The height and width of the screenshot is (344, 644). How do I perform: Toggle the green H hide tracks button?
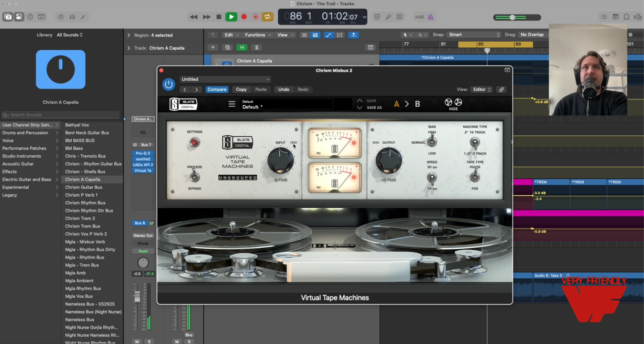point(242,48)
